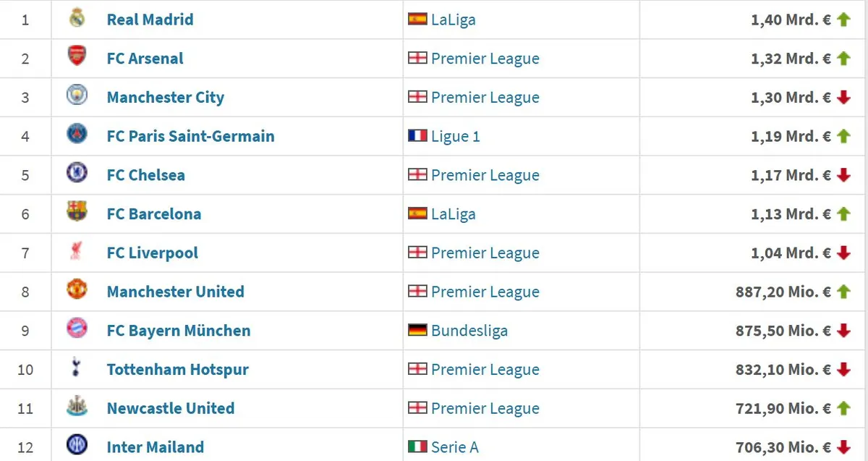Click the 1,40 Mrd. € market value
The height and width of the screenshot is (461, 868).
pyautogui.click(x=791, y=20)
